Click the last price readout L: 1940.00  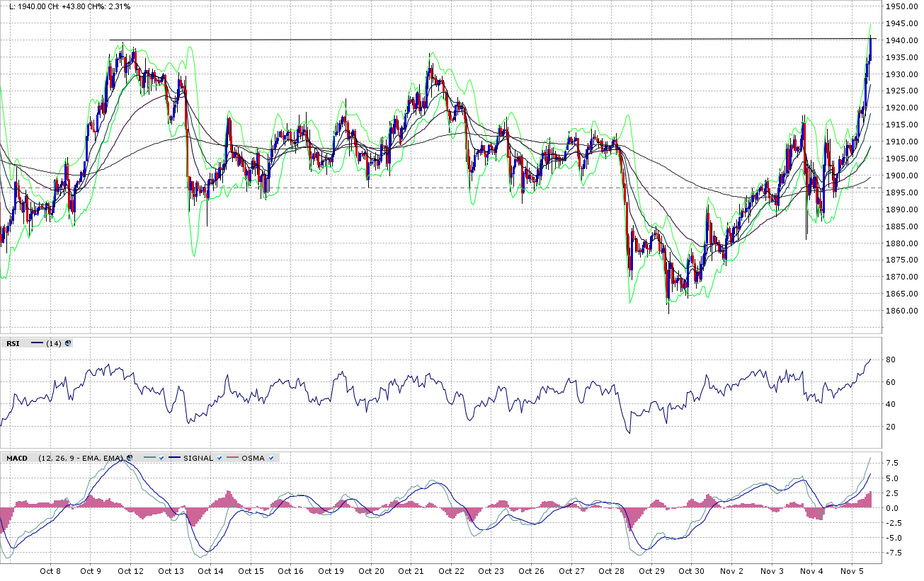[23, 6]
